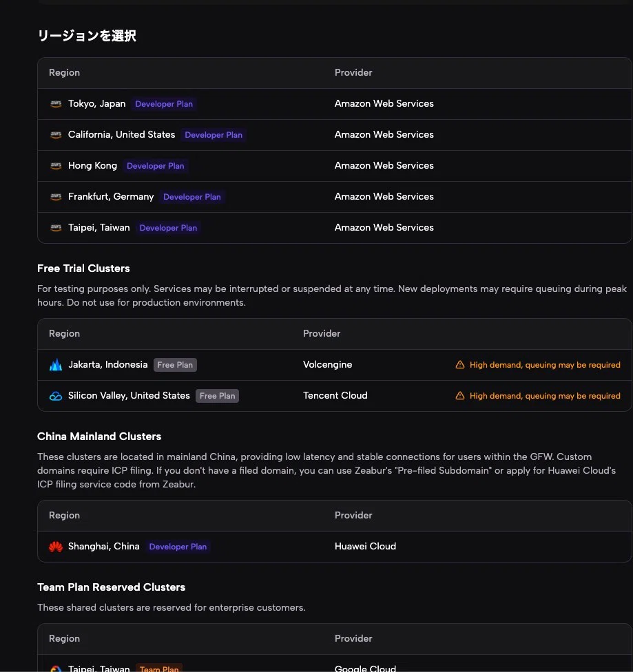Click the Free Trial Clusters heading

pos(83,269)
